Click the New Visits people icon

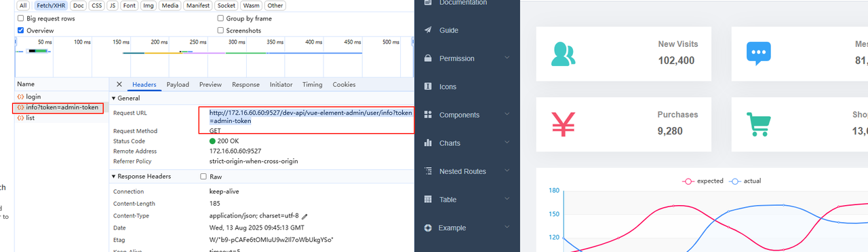[x=563, y=54]
